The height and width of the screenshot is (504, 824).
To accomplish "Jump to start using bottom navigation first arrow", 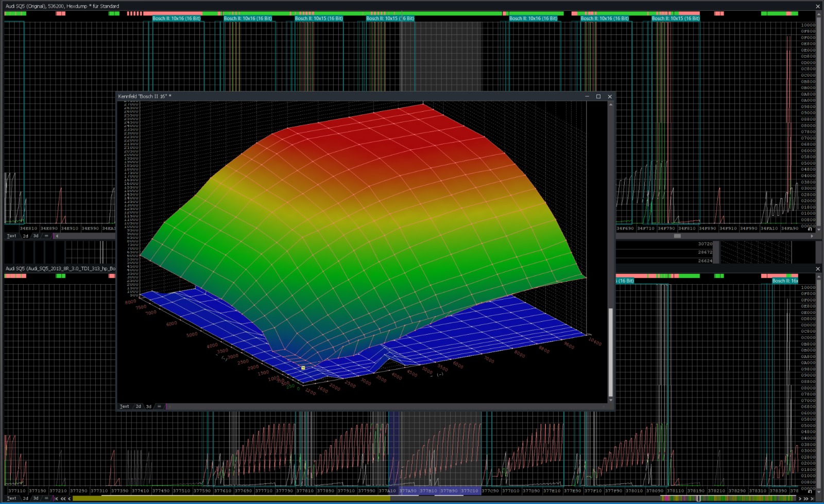I will click(56, 498).
